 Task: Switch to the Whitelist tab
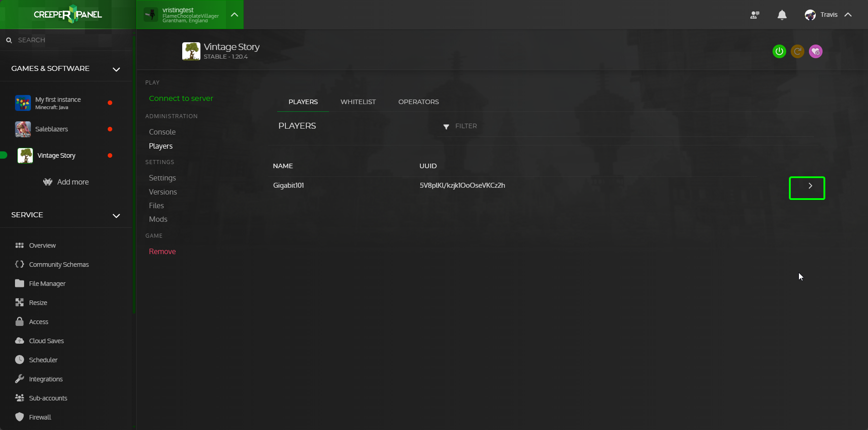[358, 102]
